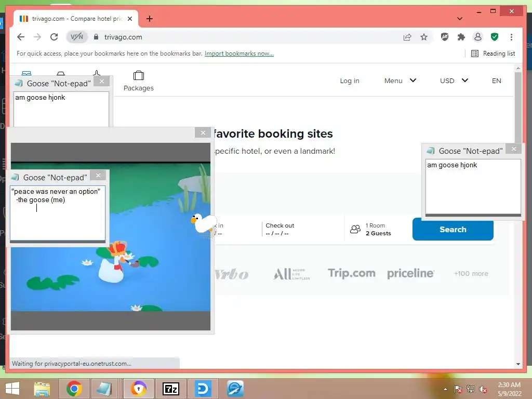Click the green shield security extension
Image resolution: width=532 pixels, height=399 pixels.
495,37
